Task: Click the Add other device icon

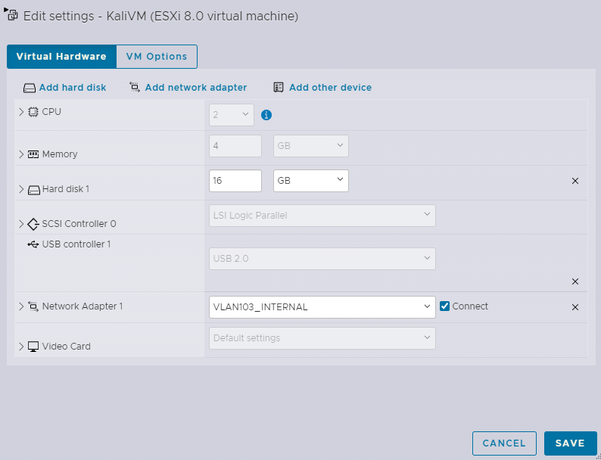Action: pos(279,88)
